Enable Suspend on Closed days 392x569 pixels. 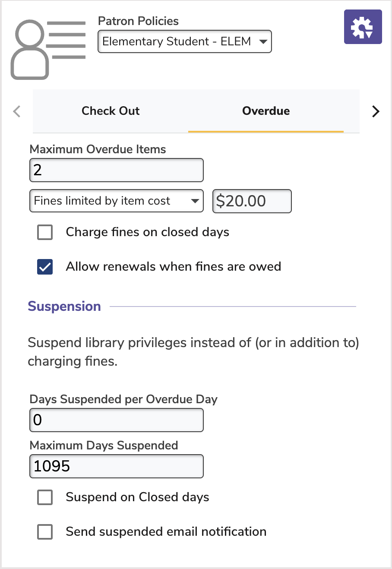[x=45, y=497]
